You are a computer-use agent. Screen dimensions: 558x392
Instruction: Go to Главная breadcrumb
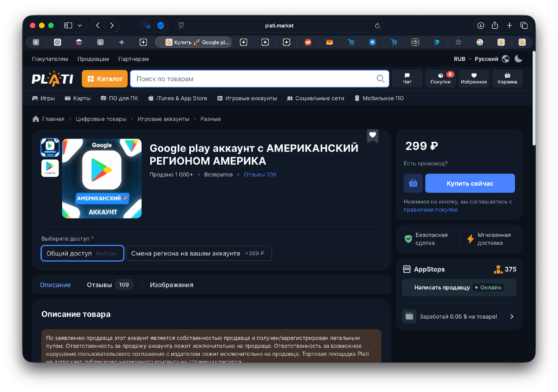pyautogui.click(x=48, y=119)
